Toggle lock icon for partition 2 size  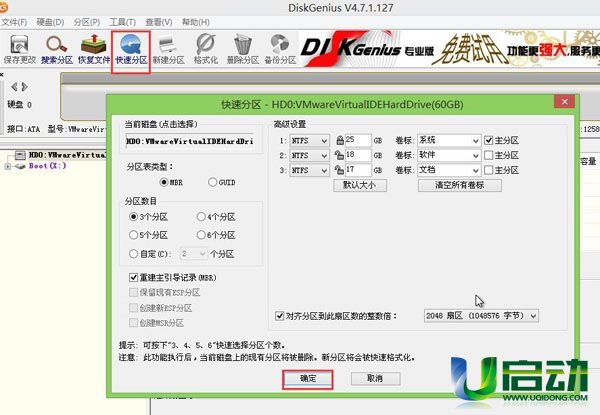(x=339, y=155)
